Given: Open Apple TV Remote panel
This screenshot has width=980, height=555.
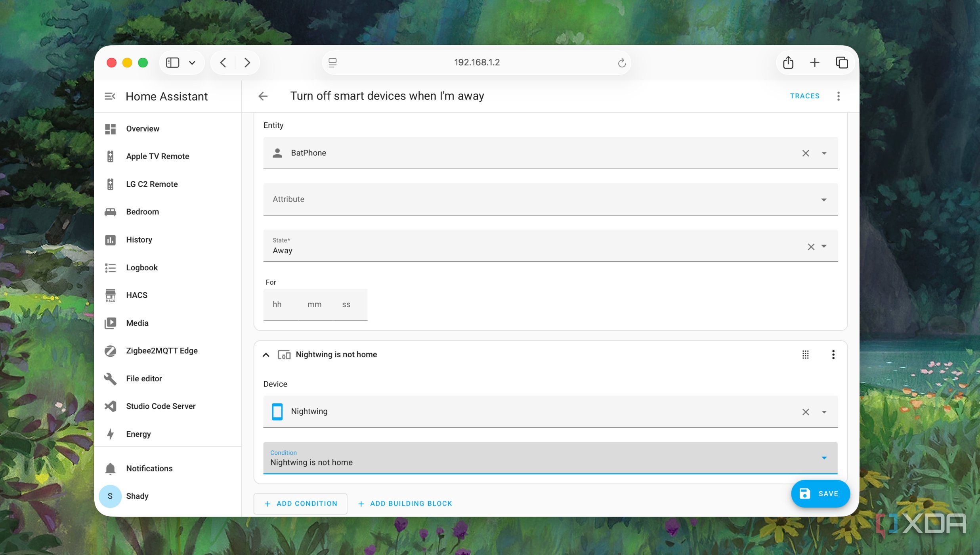Looking at the screenshot, I should [x=168, y=156].
